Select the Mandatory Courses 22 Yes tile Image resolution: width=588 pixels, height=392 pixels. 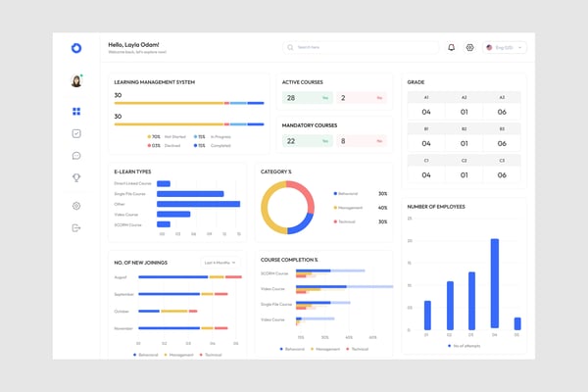[308, 141]
